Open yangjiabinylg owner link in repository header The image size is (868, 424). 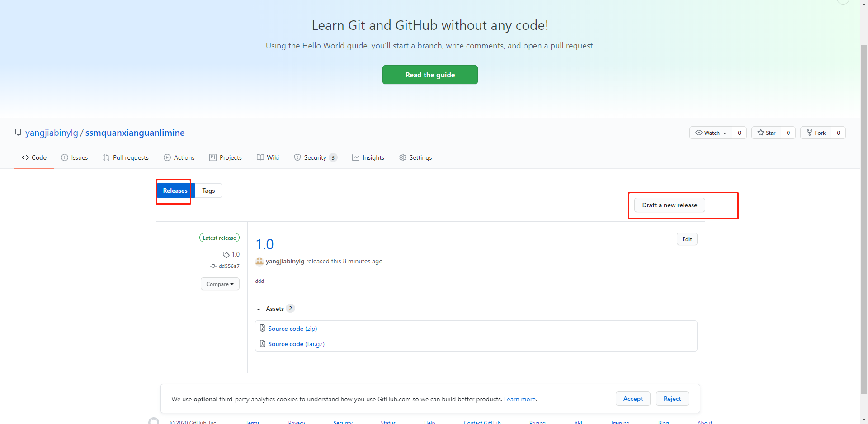point(52,133)
